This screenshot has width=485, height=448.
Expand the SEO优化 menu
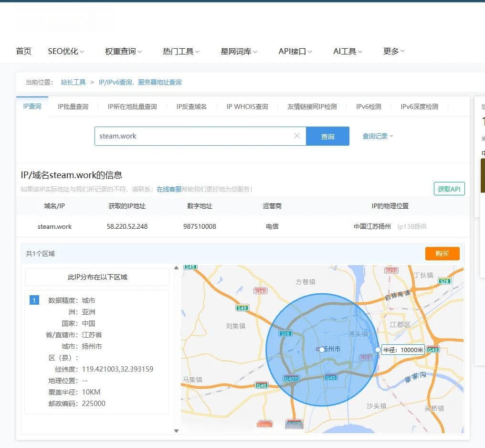click(65, 51)
